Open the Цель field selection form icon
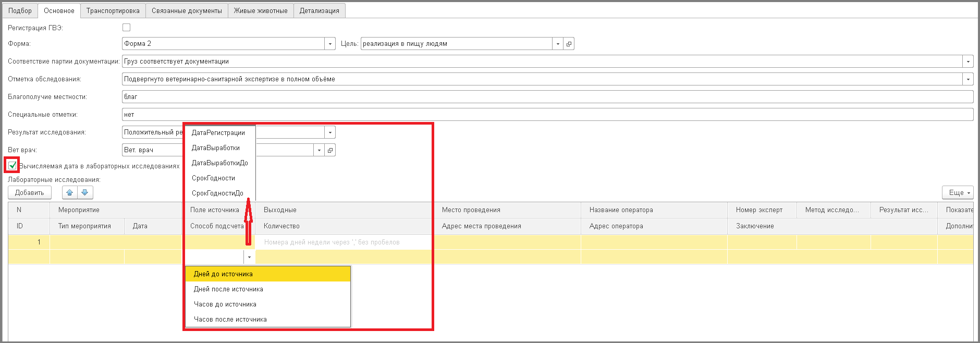Image resolution: width=980 pixels, height=343 pixels. click(x=569, y=44)
